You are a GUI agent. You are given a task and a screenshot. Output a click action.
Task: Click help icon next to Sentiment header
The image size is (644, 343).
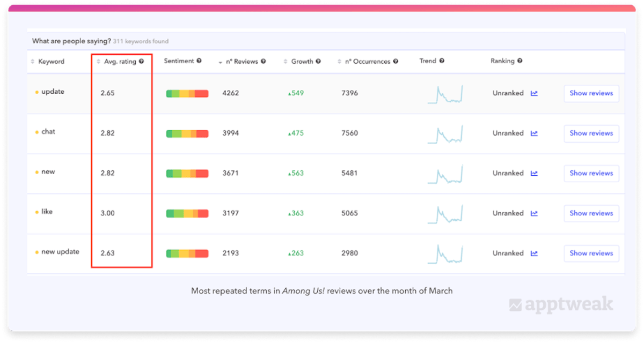199,61
